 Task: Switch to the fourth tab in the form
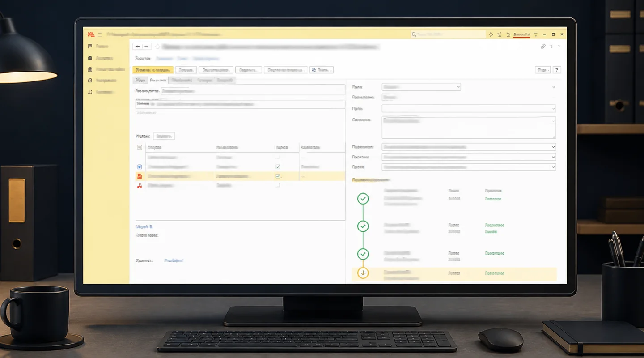204,80
